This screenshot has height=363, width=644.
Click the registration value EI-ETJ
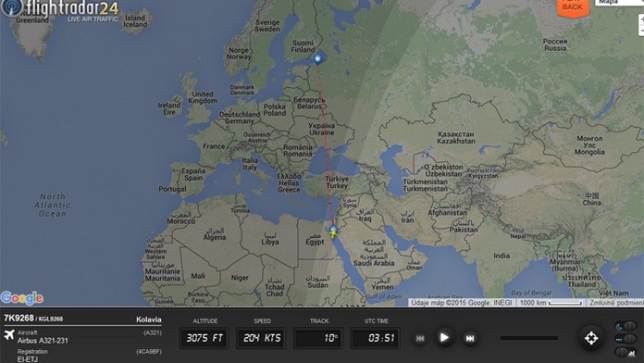28,359
